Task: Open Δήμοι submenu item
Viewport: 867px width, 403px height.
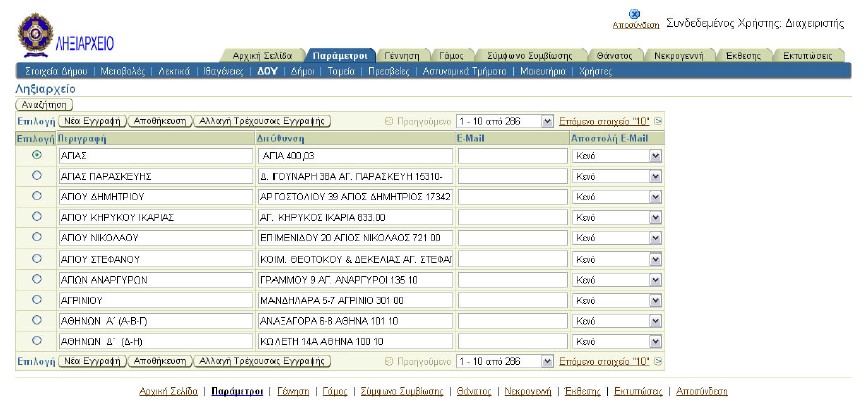Action: click(302, 71)
